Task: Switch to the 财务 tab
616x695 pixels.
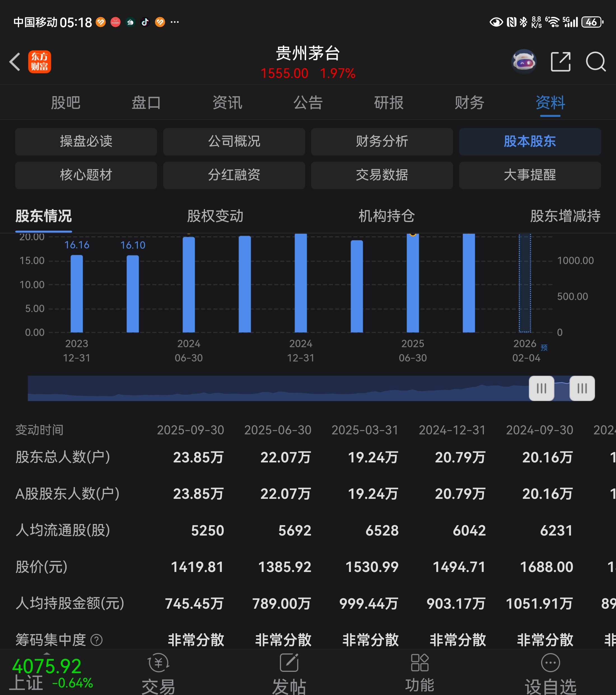Action: coord(469,103)
